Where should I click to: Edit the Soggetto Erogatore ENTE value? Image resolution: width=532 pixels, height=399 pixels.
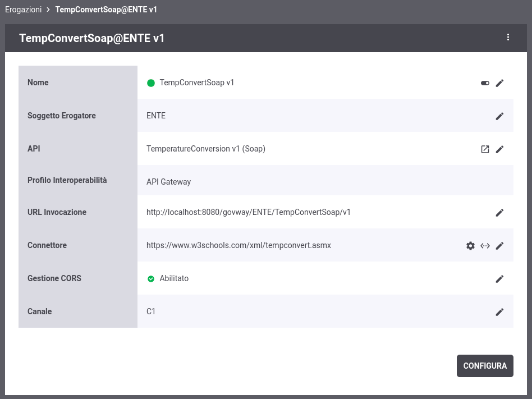499,116
